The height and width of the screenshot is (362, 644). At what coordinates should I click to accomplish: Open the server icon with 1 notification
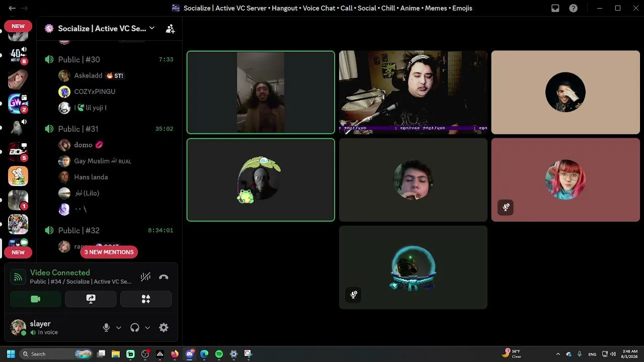click(18, 200)
